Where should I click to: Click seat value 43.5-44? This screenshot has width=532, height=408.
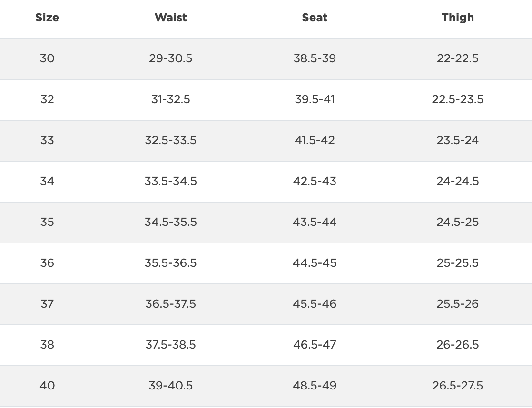[315, 222]
